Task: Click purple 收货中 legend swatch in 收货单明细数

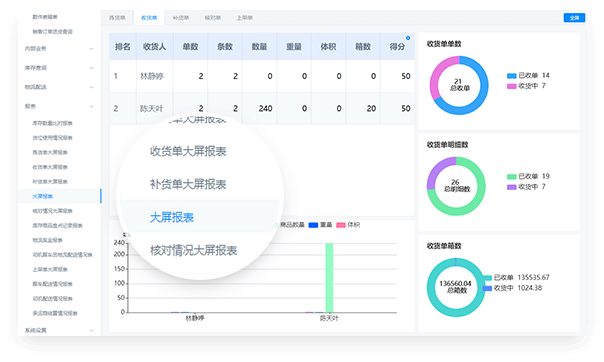Action: coord(512,187)
